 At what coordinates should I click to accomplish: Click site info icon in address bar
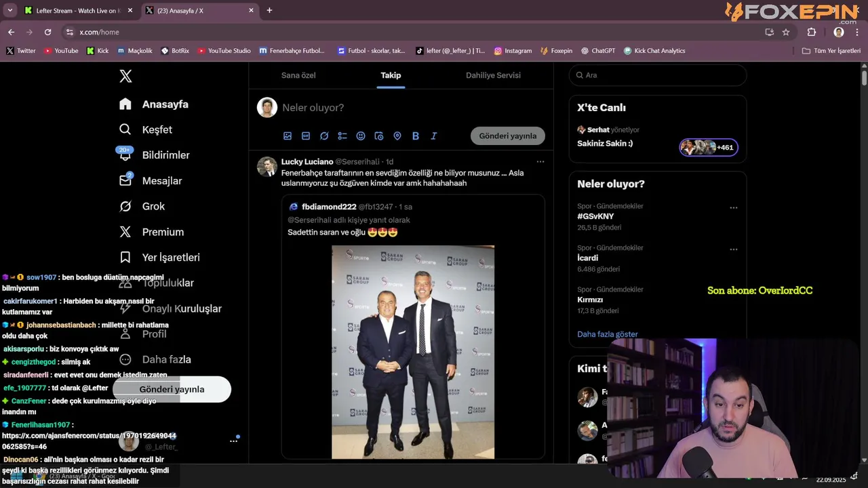click(69, 32)
